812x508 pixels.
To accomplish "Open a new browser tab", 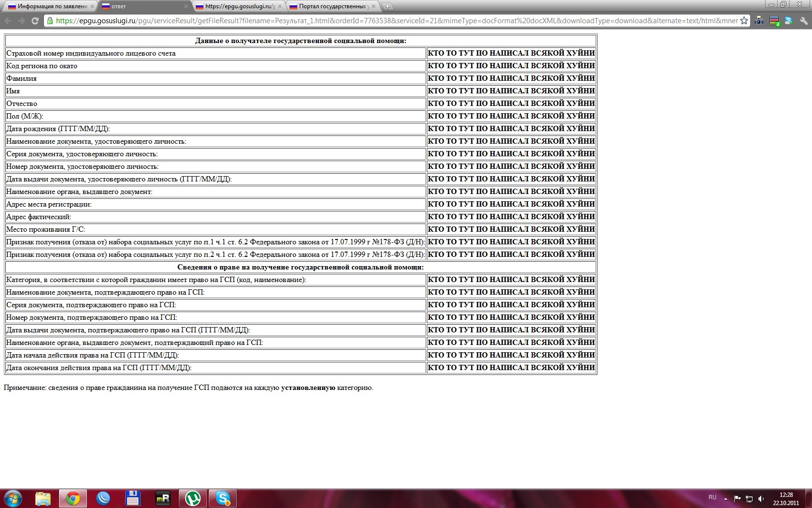I will tap(387, 6).
